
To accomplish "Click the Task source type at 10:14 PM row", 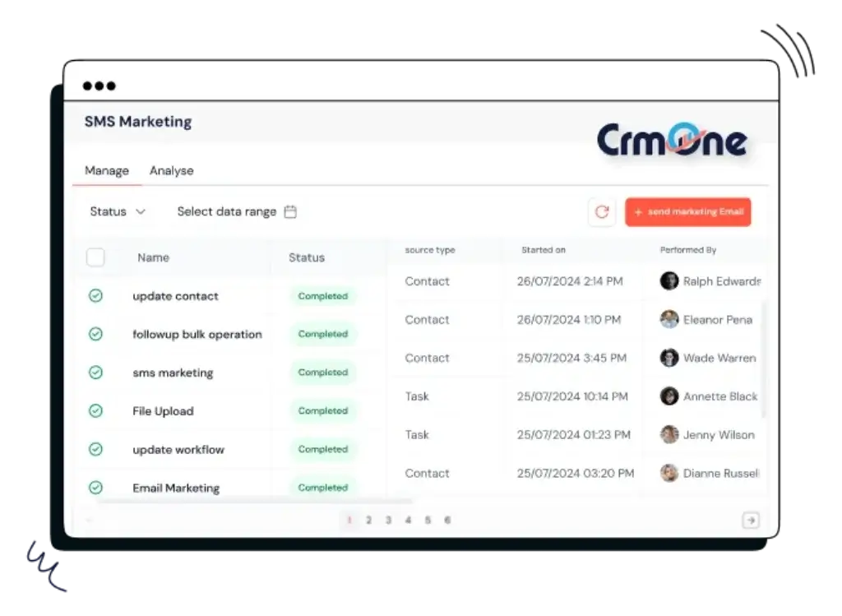I will click(417, 396).
